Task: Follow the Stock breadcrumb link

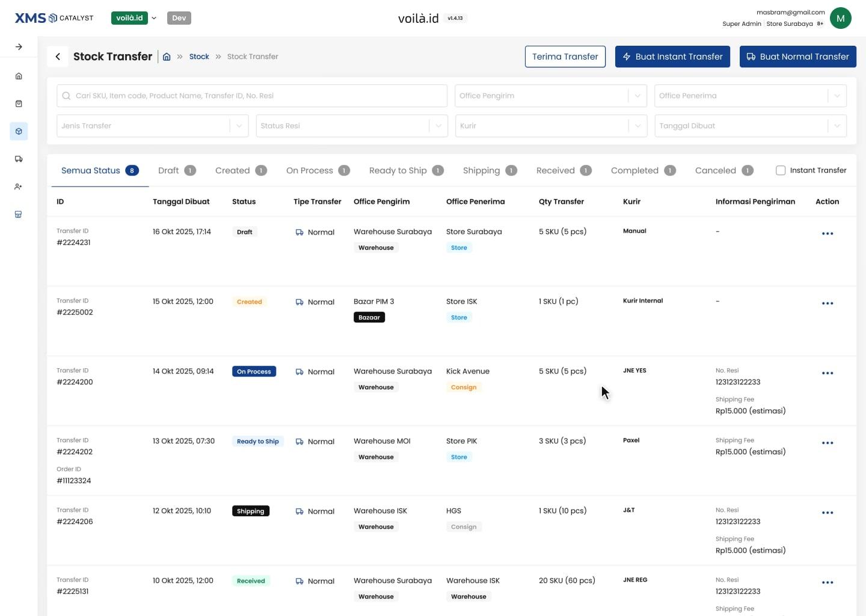Action: click(199, 57)
